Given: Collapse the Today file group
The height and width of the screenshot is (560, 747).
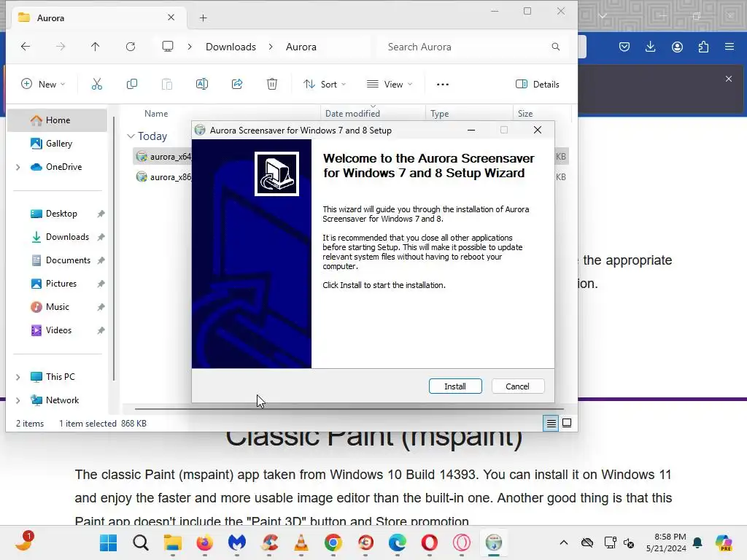Looking at the screenshot, I should click(131, 136).
